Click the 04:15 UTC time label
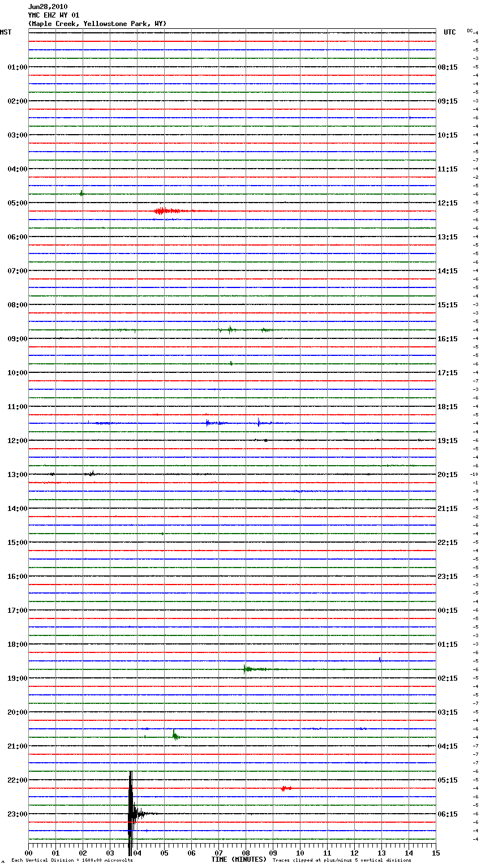481x868 pixels. pyautogui.click(x=448, y=746)
